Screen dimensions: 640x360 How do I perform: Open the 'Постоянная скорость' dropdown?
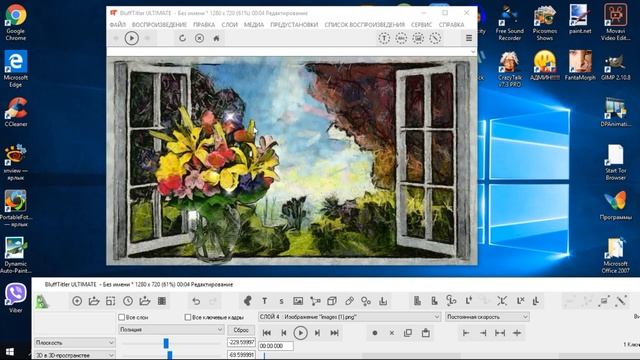(x=487, y=317)
